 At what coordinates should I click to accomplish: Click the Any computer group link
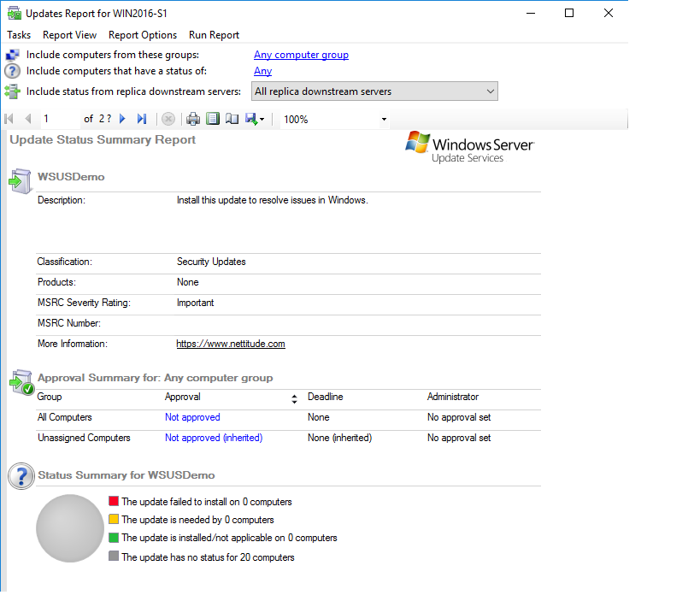pyautogui.click(x=302, y=55)
